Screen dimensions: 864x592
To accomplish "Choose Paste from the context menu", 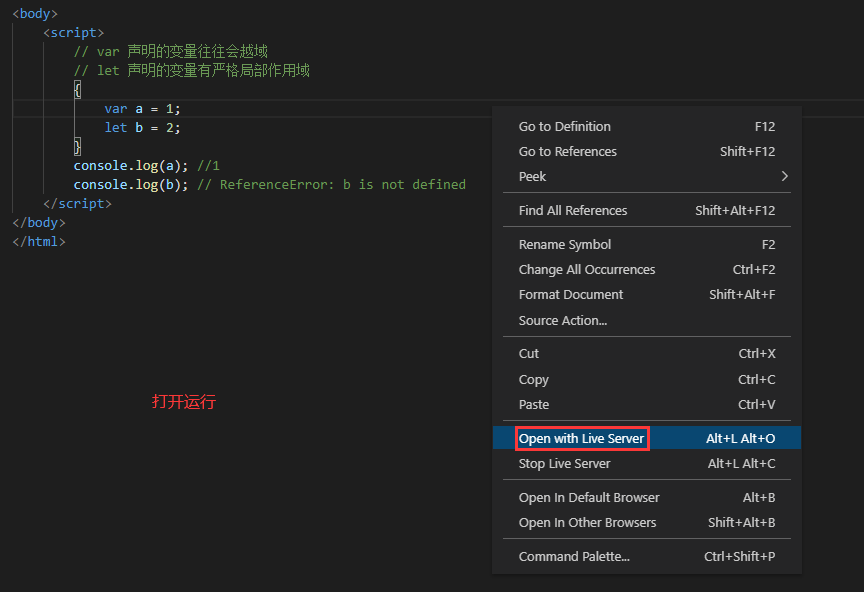I will click(x=646, y=405).
